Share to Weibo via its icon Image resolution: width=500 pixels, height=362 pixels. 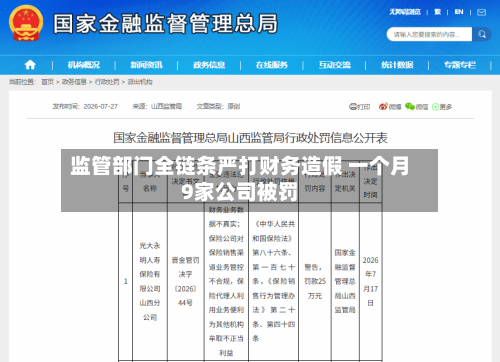(x=383, y=106)
